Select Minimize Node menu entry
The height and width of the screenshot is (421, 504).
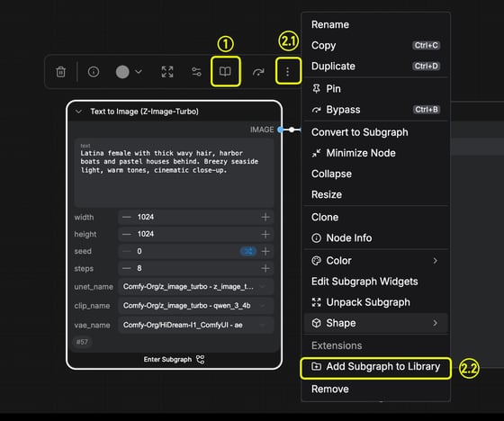(375, 153)
